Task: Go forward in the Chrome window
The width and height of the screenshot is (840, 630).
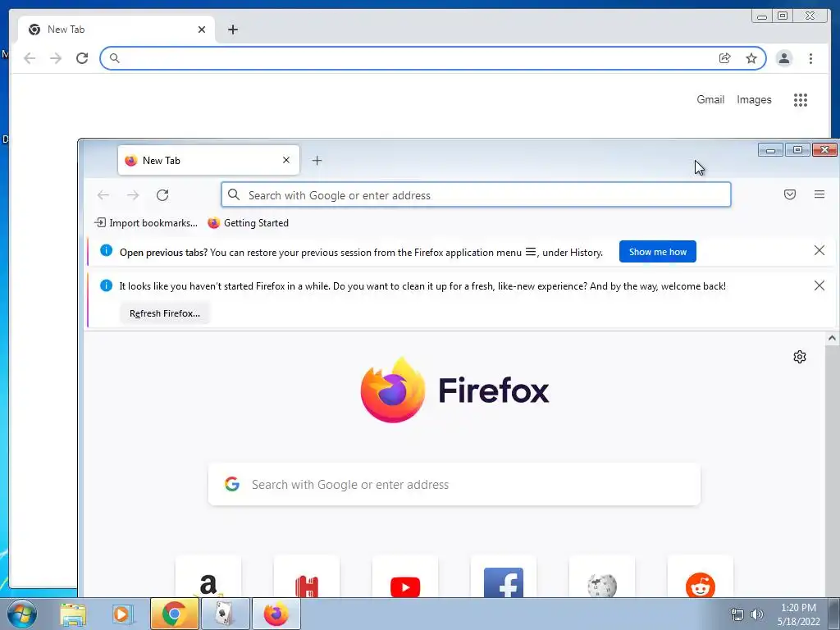Action: coord(56,58)
